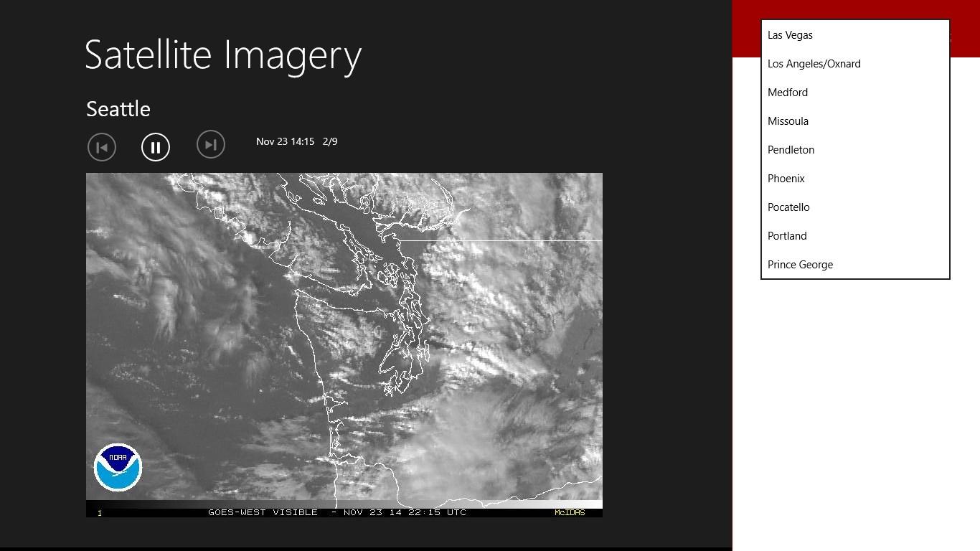The height and width of the screenshot is (551, 980).
Task: Click the McIDAS label on the image
Action: coord(570,512)
